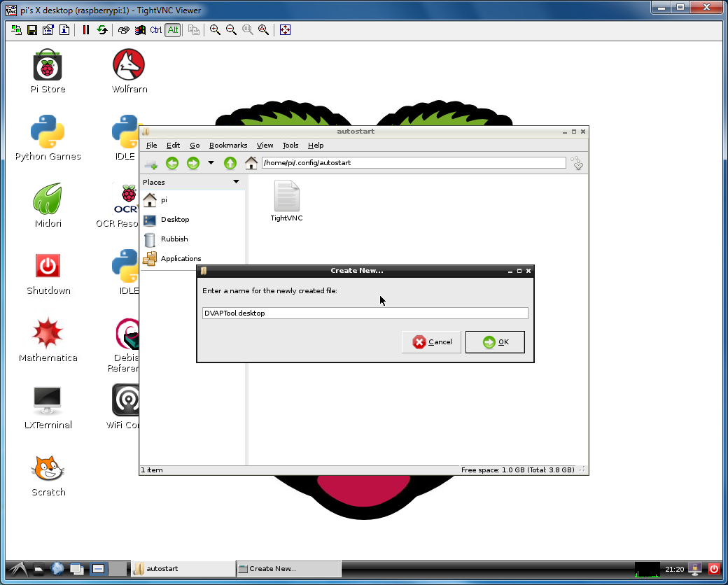Zoom out of the remote desktop
This screenshot has width=728, height=585.
pos(231,30)
